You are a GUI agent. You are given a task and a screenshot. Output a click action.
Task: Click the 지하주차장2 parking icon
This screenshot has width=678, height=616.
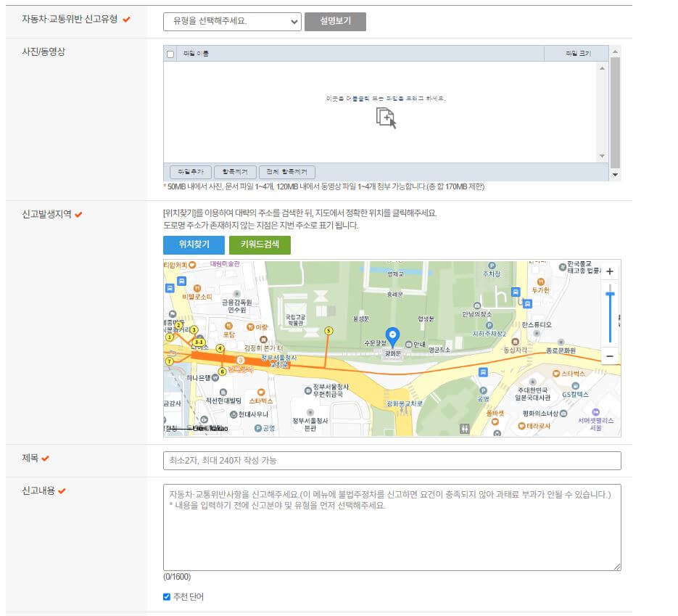[489, 325]
